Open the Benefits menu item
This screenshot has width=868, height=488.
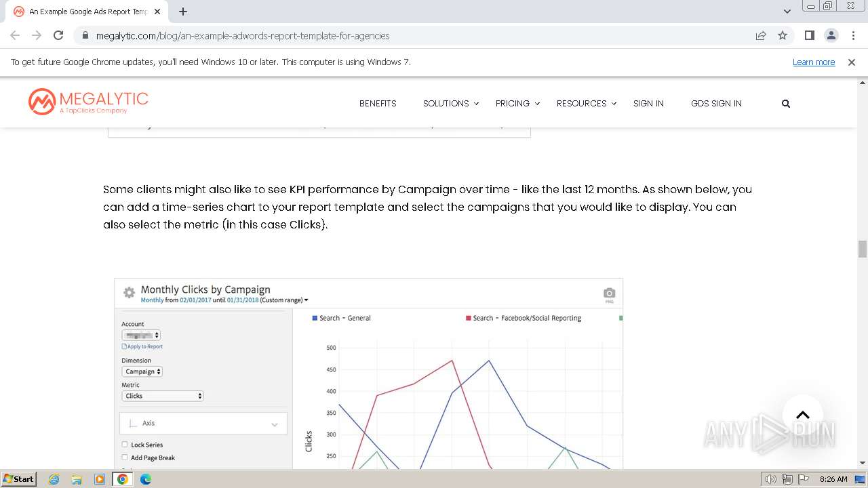tap(378, 104)
